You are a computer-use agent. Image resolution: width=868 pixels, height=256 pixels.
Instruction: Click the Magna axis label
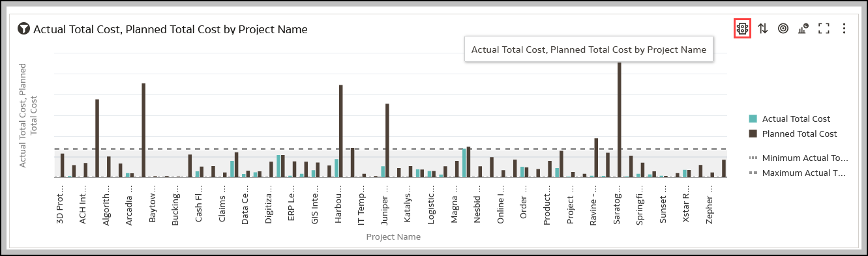[454, 203]
